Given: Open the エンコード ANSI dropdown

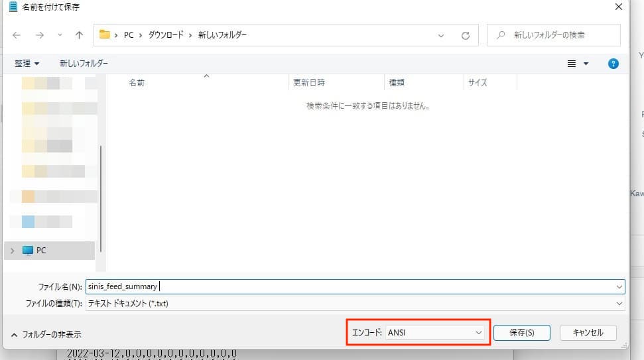Looking at the screenshot, I should tap(435, 333).
